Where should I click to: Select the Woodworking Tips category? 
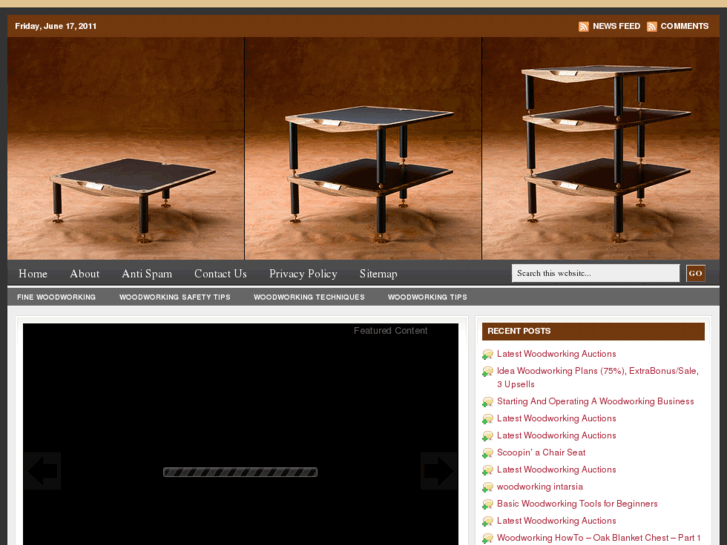click(427, 297)
